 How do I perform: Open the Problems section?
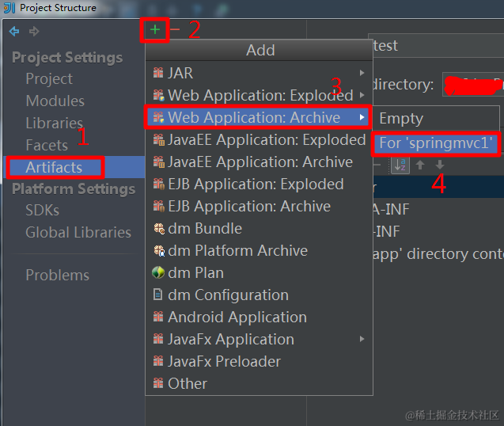tap(57, 275)
